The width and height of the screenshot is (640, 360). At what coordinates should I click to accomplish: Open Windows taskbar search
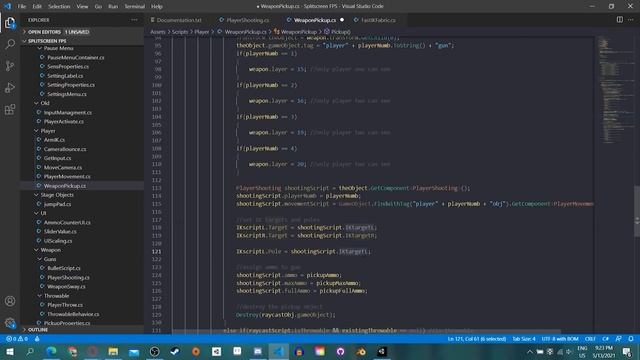click(x=30, y=351)
